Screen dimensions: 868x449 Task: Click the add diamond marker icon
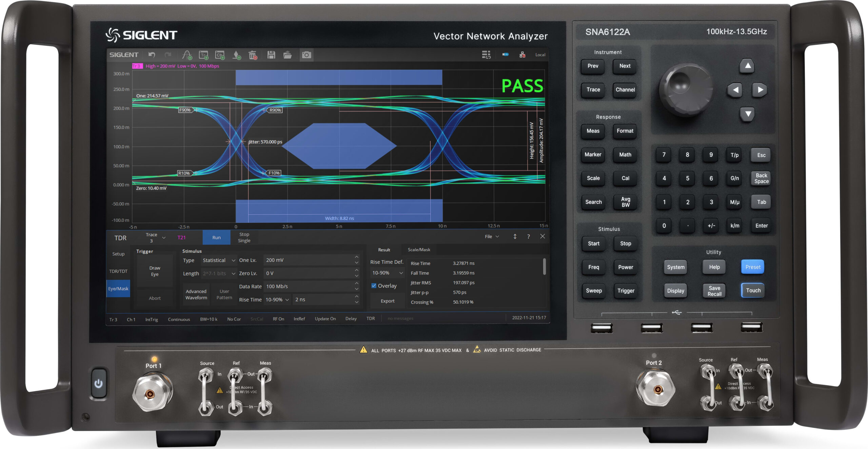[237, 55]
